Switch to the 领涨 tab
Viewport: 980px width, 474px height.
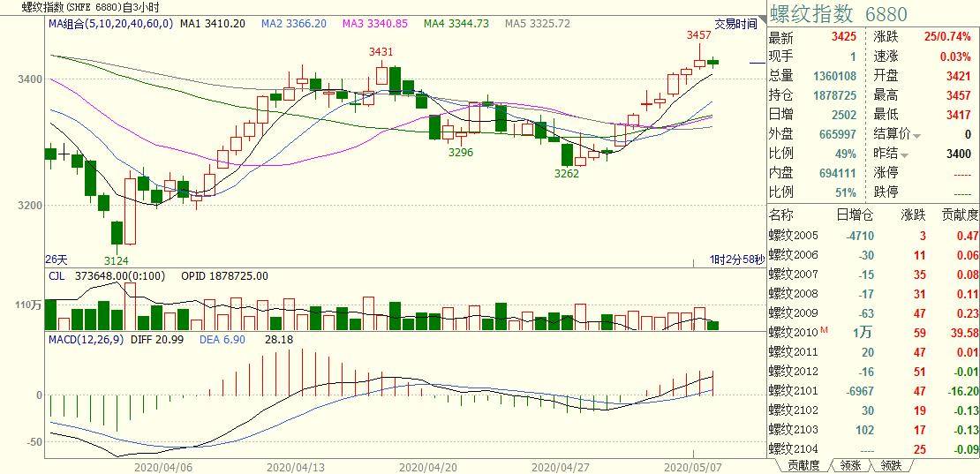850,465
